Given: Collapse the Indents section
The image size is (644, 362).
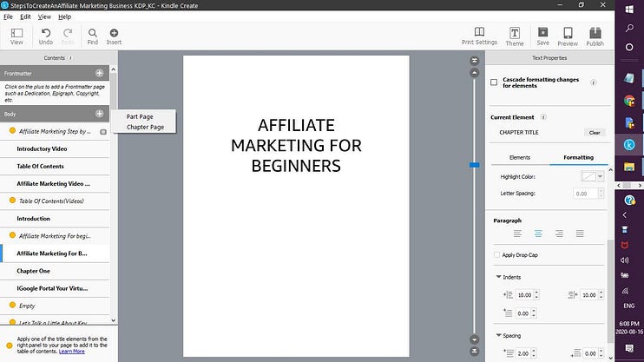Looking at the screenshot, I should 498,277.
